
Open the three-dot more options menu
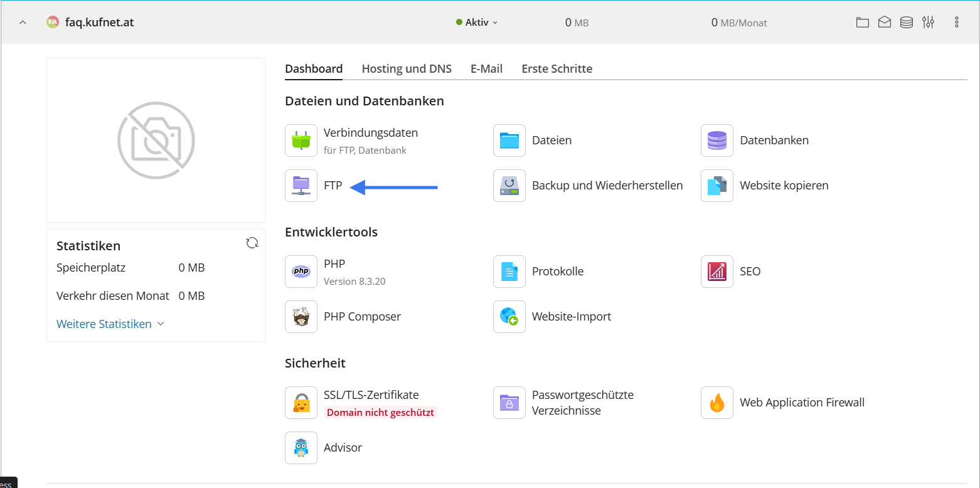957,23
